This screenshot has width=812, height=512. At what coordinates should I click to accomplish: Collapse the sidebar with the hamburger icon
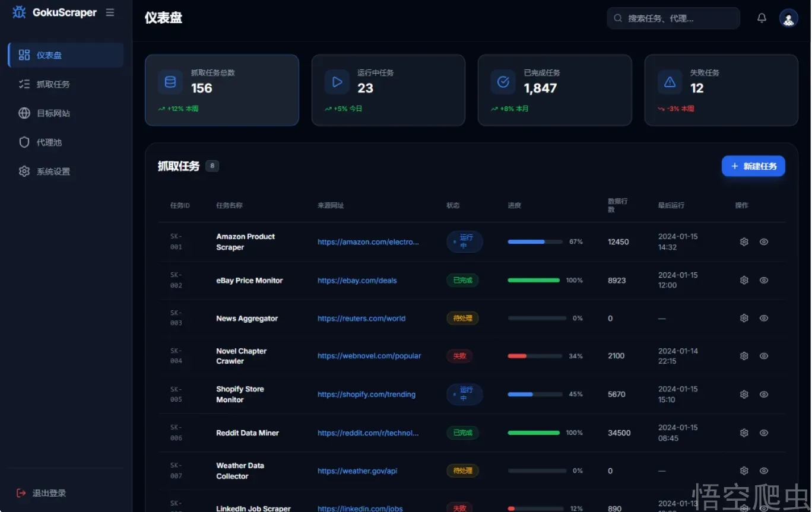(110, 12)
